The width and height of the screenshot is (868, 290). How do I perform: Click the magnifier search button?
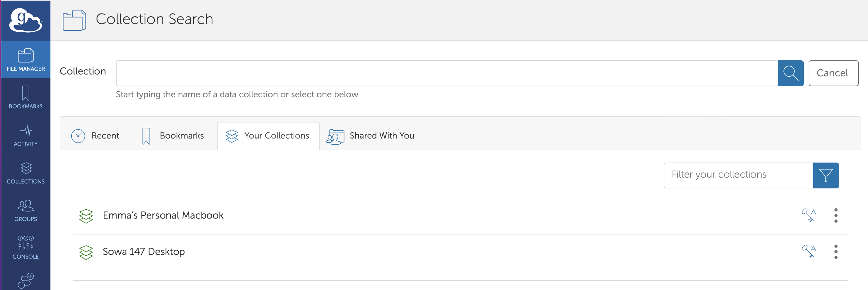pos(790,73)
